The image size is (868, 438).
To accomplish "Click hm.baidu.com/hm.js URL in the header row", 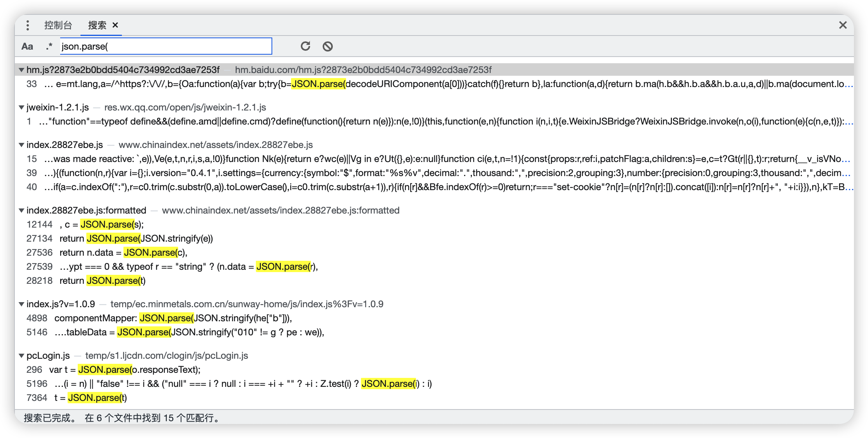I will tap(363, 70).
